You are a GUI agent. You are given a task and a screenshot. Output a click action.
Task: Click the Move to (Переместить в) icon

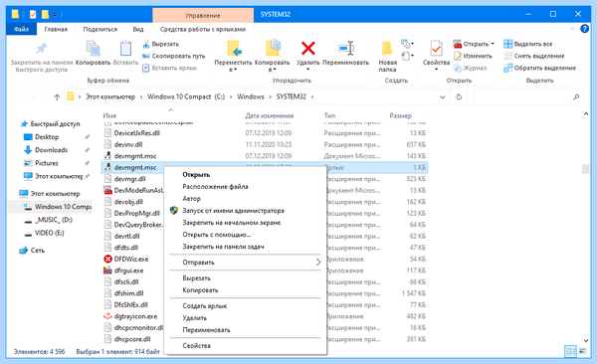click(234, 49)
